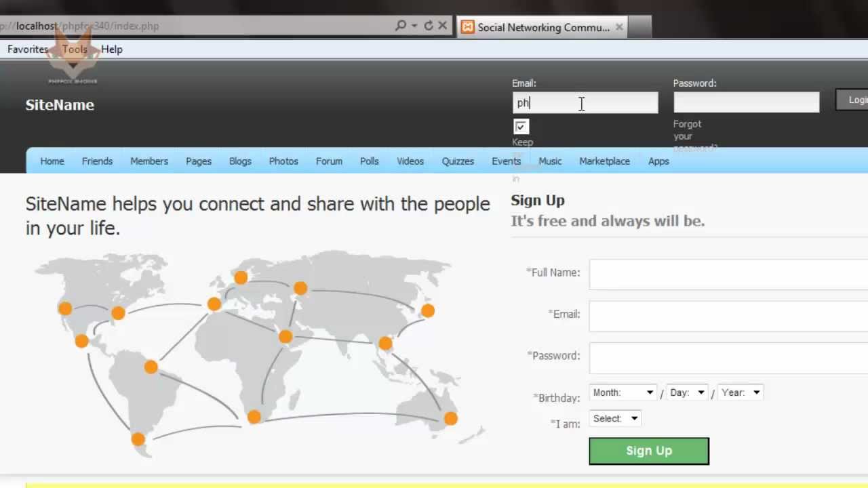Open the Photos navigation link
This screenshot has width=868, height=488.
[283, 161]
